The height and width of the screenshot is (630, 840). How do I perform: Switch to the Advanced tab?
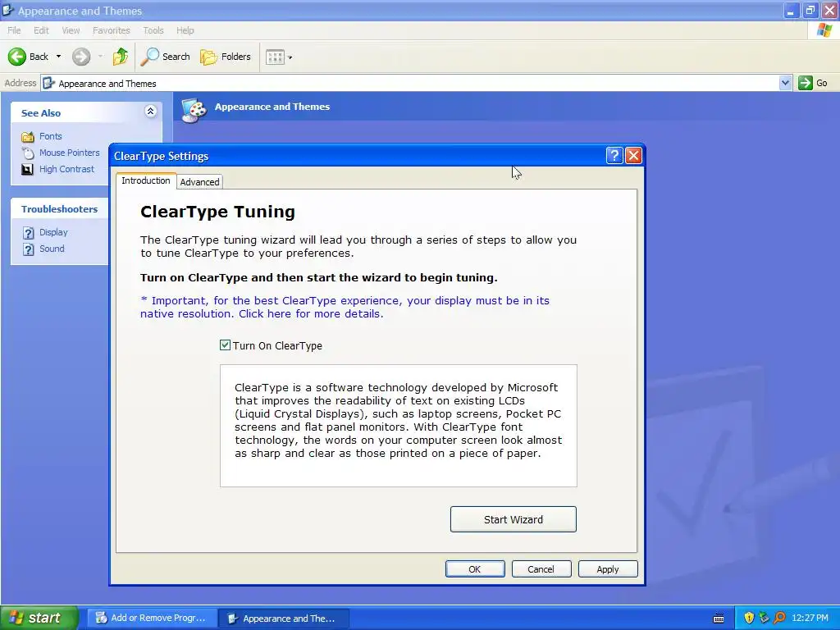200,181
